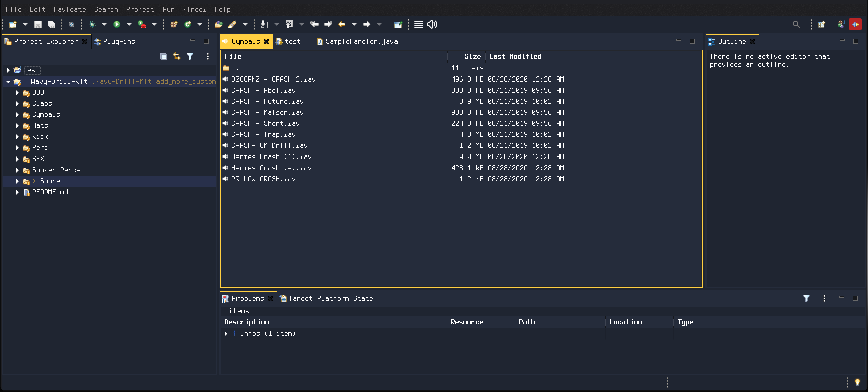Click the Search flashlight icon in toolbar
The width and height of the screenshot is (868, 392).
[232, 24]
